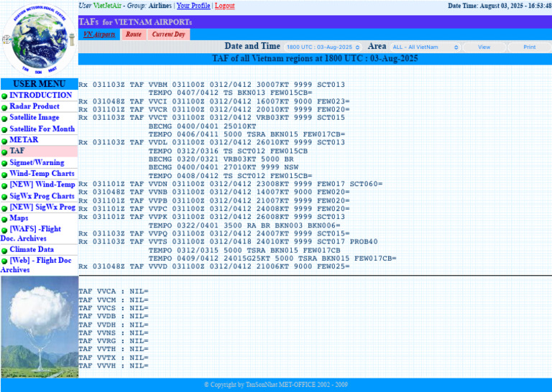Click the green bullet beside Radar Product
552x392 pixels.
tap(4, 107)
